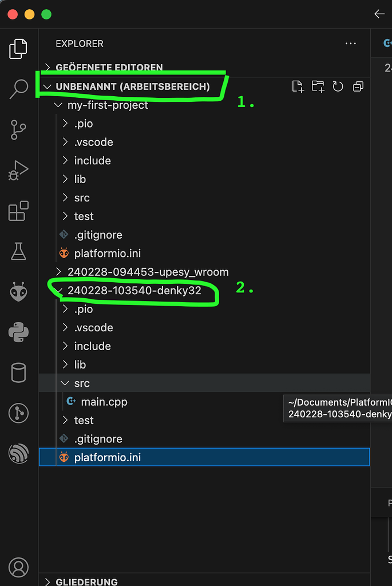Click the New Folder icon in workspace header
Screen dimensions: 392x586
[x=318, y=87]
